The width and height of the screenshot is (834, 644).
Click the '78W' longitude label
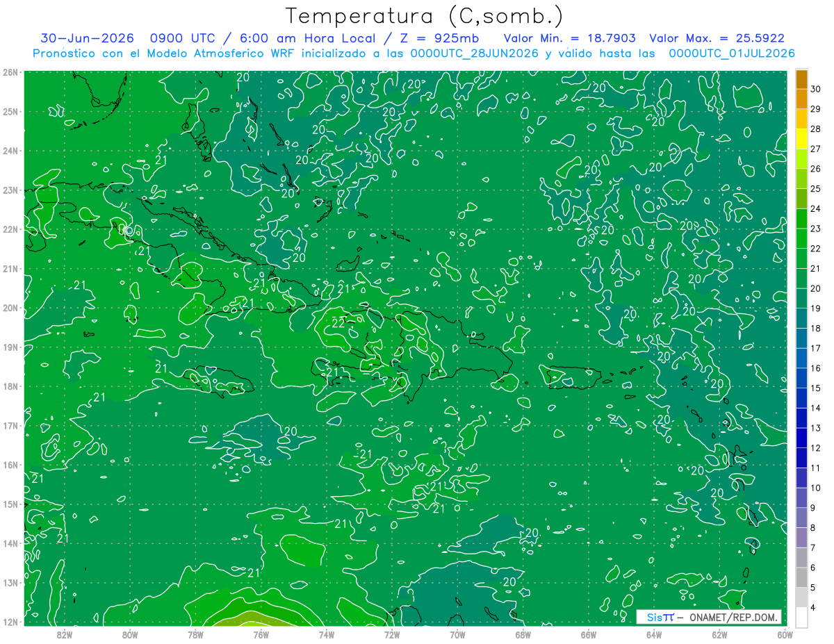point(195,634)
